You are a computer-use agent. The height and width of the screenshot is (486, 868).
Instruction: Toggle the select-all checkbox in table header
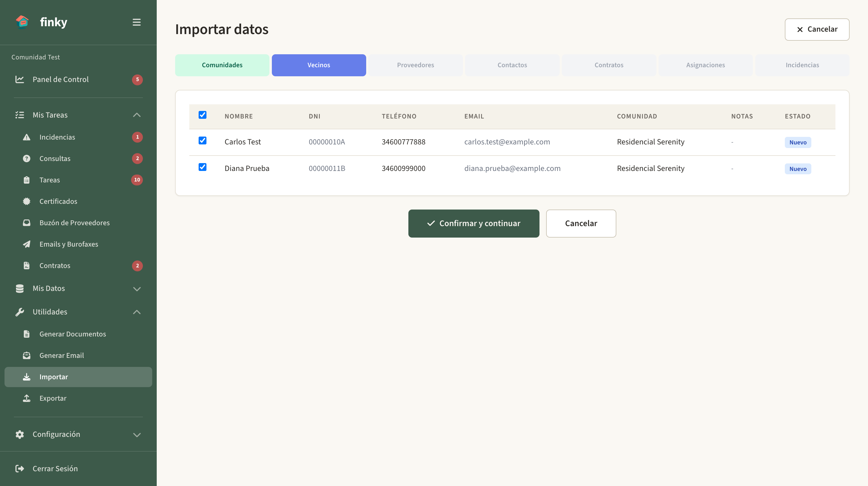[203, 115]
